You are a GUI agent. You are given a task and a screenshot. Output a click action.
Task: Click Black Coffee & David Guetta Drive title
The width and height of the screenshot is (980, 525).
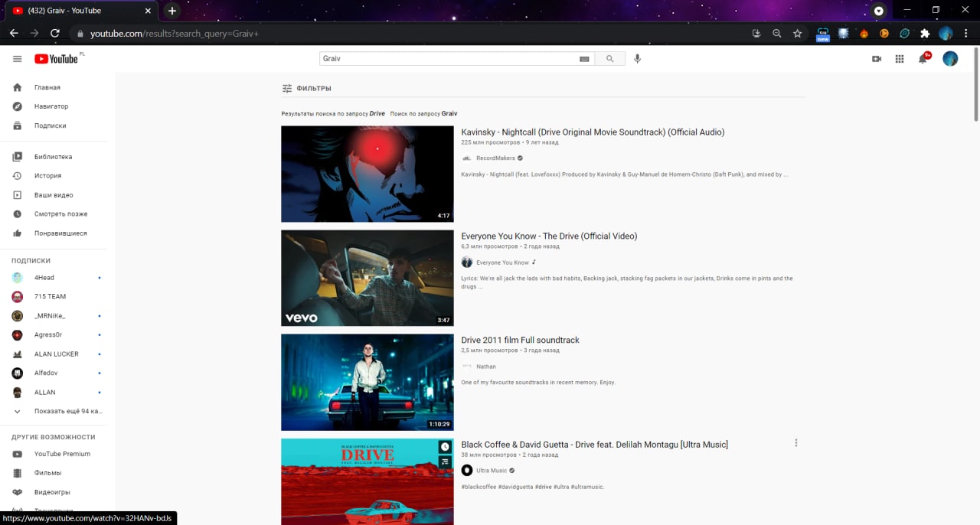[x=594, y=445]
